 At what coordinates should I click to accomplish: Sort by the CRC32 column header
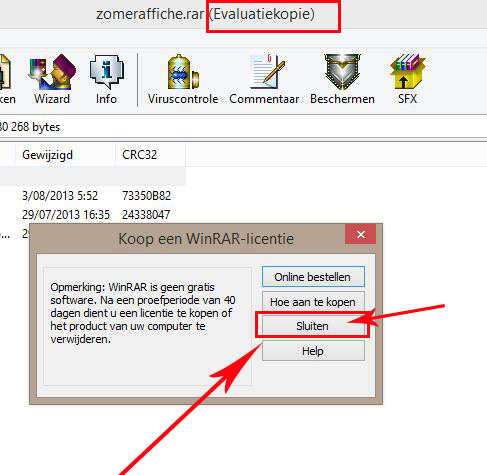(151, 155)
